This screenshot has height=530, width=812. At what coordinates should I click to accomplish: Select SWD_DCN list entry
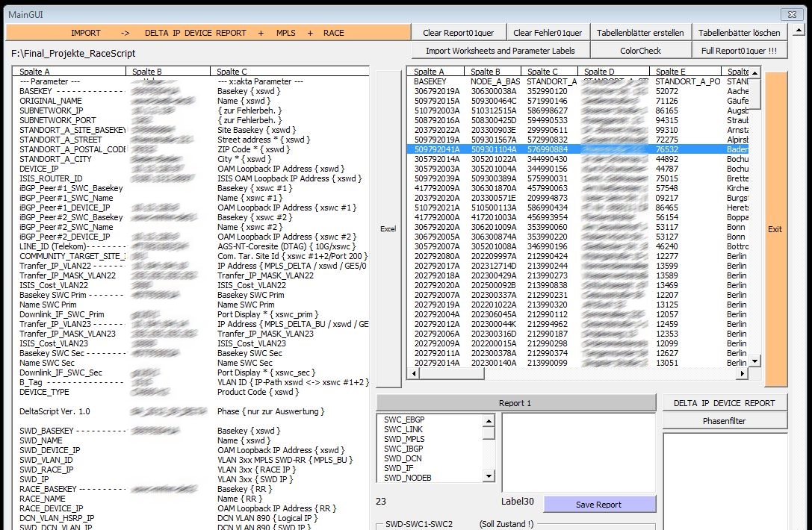(402, 458)
